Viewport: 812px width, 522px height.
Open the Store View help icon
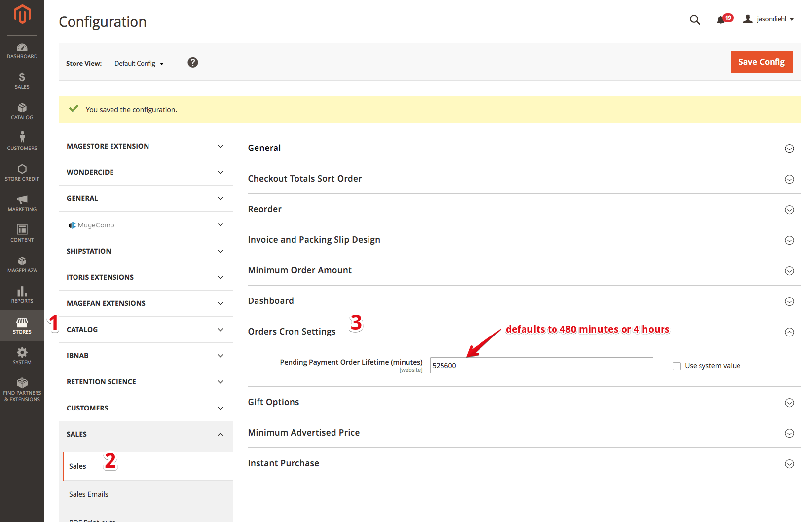pos(192,62)
